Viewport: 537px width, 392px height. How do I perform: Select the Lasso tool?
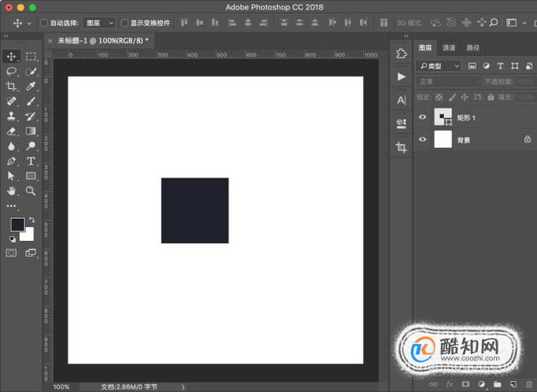[x=11, y=71]
